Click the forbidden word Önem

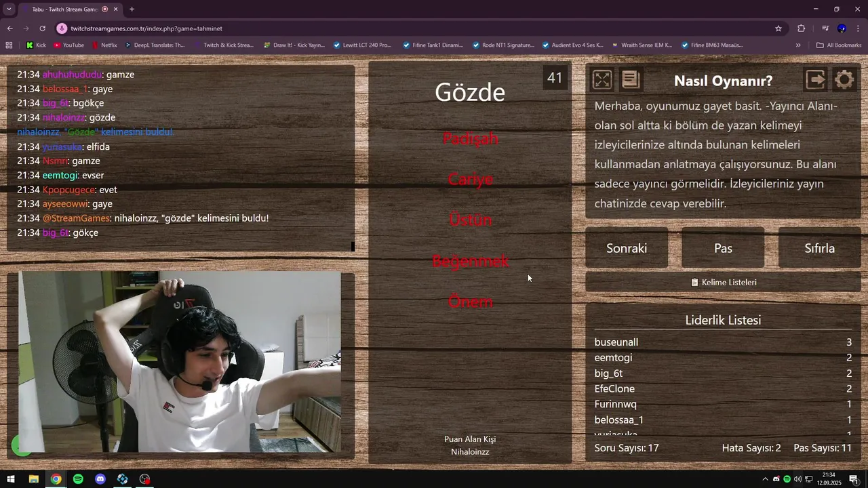pyautogui.click(x=470, y=302)
